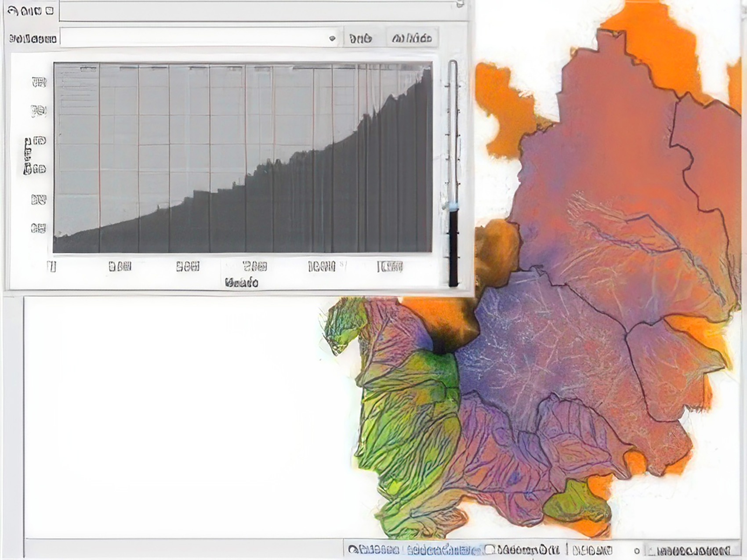This screenshot has width=747, height=560.
Task: Click the small square icon beside the panel title
Action: tap(50, 11)
